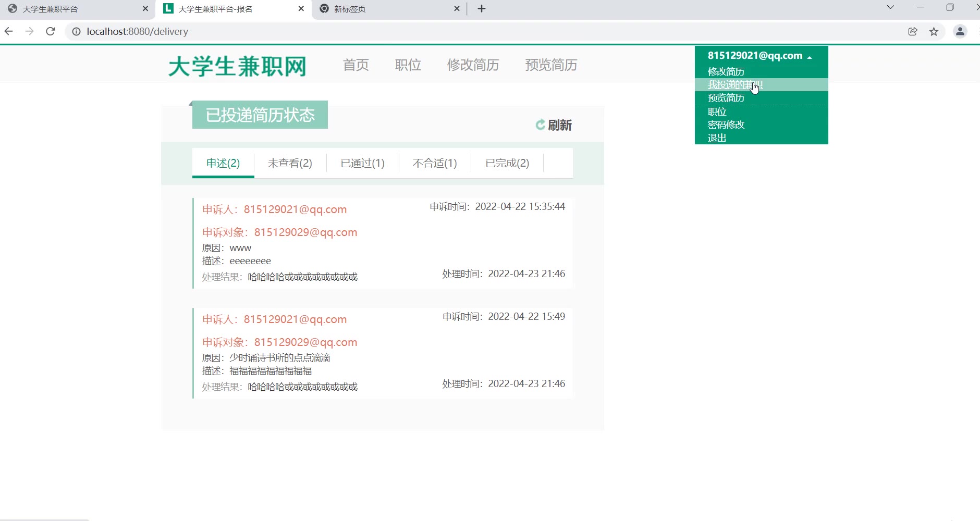Click 退出 to log out
This screenshot has width=980, height=521.
[x=717, y=138]
